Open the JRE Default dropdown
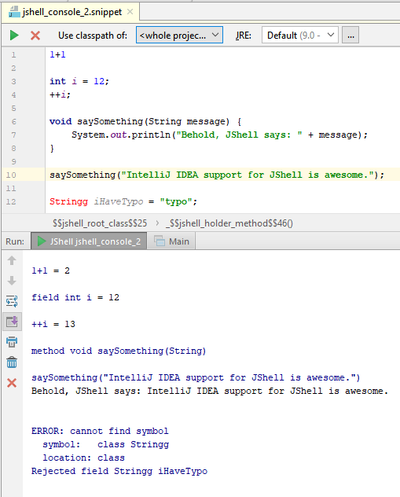The width and height of the screenshot is (400, 497). tap(300, 35)
